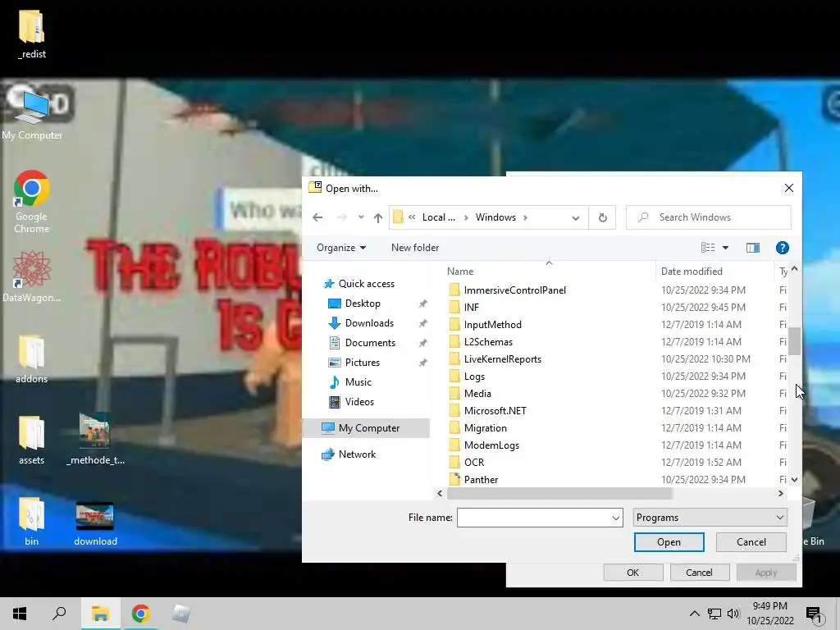Click Cancel in the properties window behind
The image size is (840, 630).
click(699, 573)
